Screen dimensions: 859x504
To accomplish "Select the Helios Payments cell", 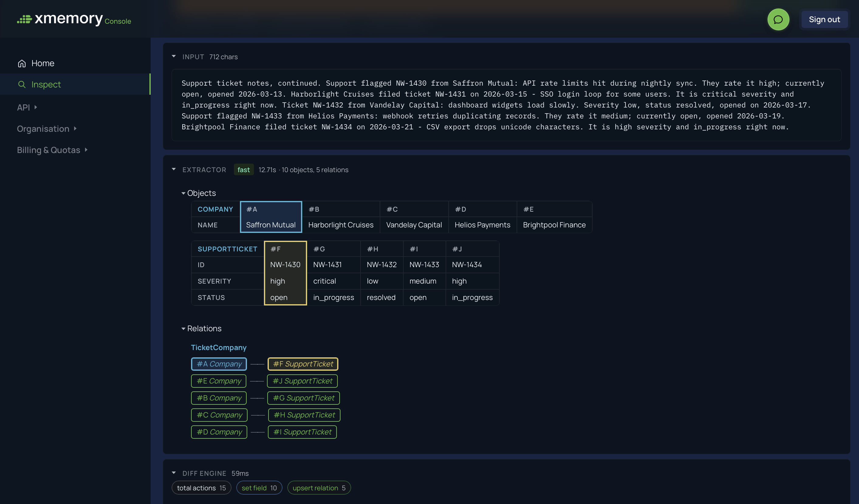I will 482,225.
